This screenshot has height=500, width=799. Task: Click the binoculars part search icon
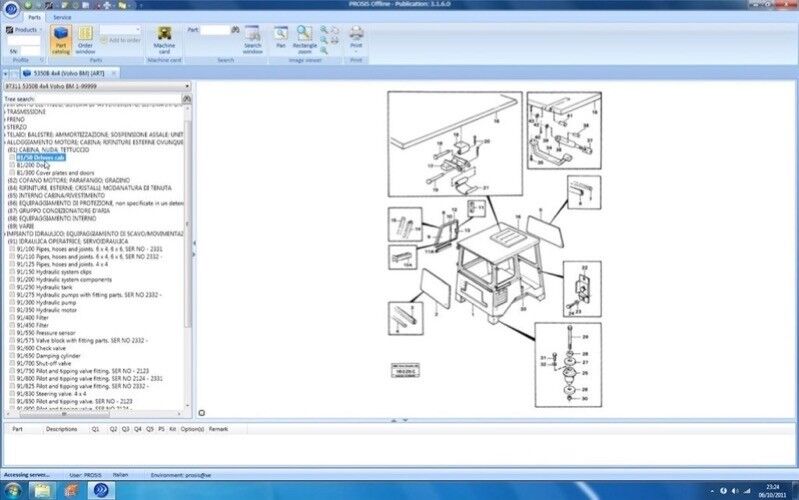(234, 30)
